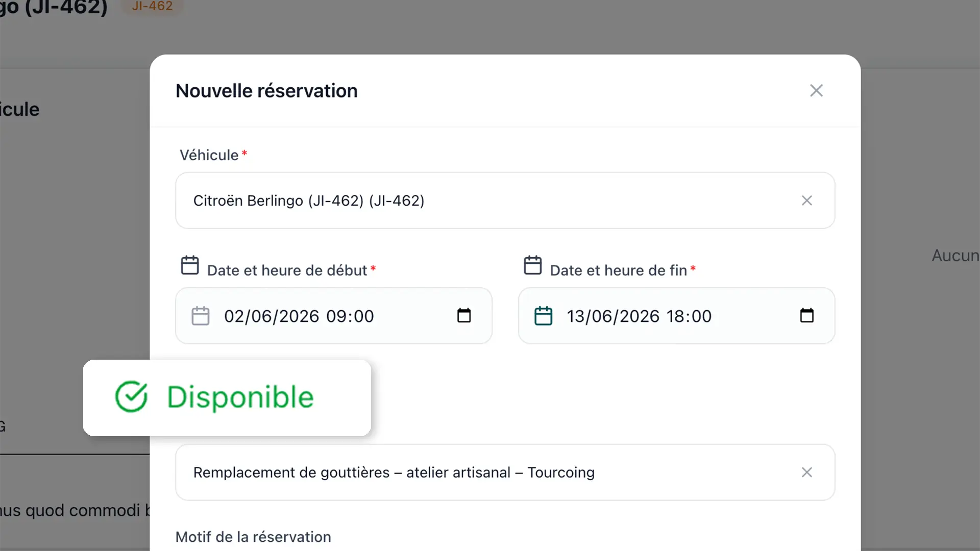Viewport: 980px width, 551px height.
Task: Click the Aucun text behind the dialog
Action: 955,256
